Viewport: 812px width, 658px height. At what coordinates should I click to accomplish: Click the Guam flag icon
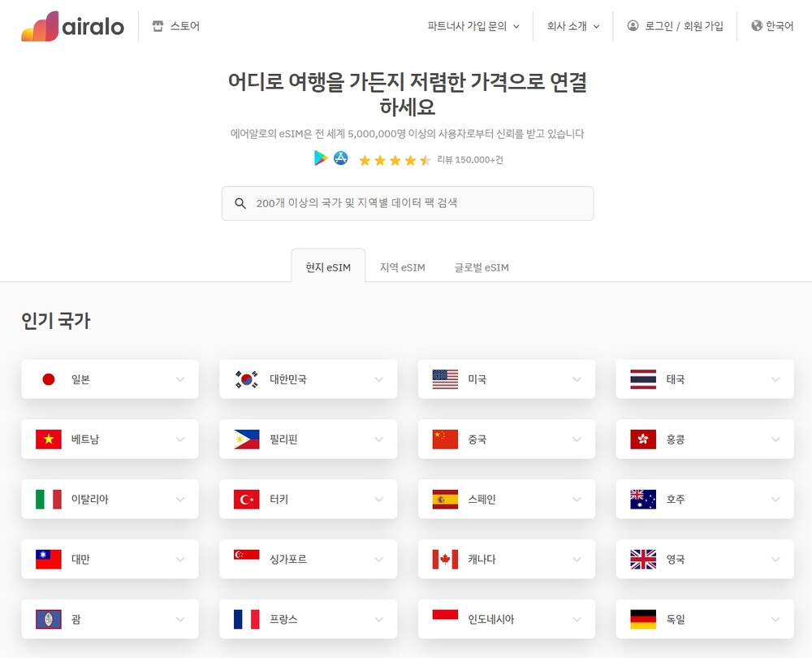[x=49, y=620]
